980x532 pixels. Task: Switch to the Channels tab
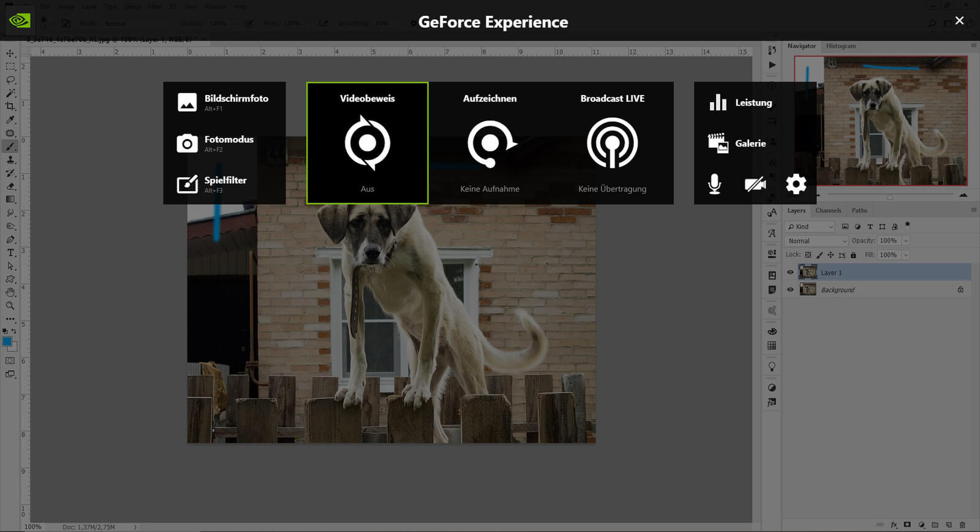pos(828,210)
